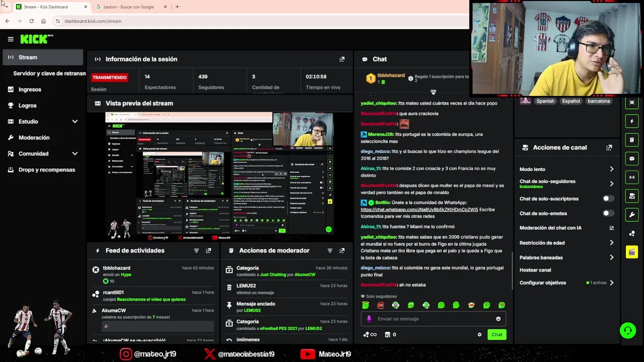Click the Spanish tag
This screenshot has width=644, height=362.
[x=545, y=101]
